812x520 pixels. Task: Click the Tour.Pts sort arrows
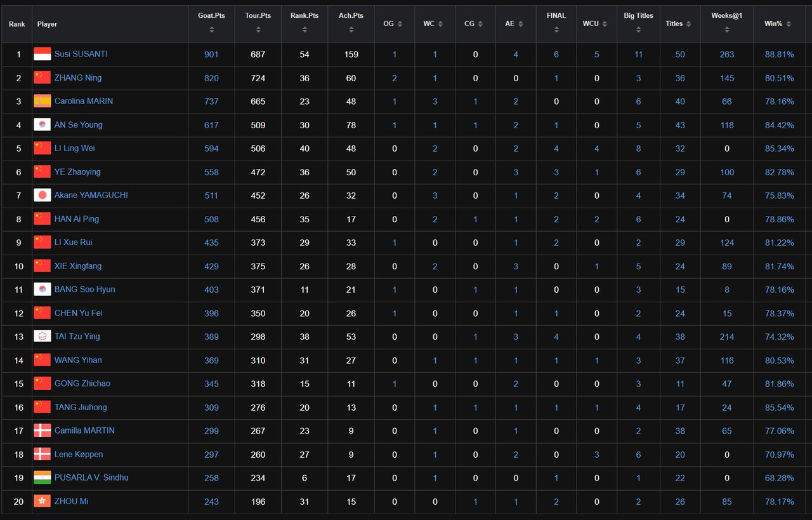coord(258,30)
